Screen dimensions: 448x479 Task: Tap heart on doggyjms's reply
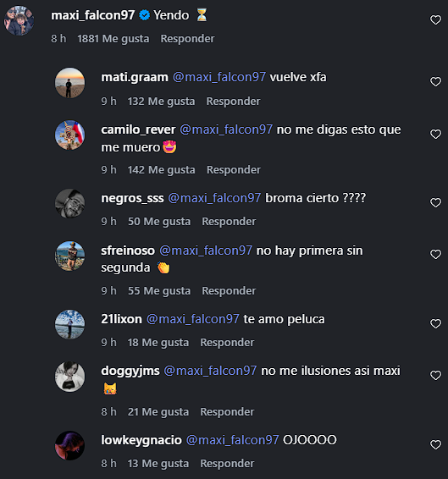click(x=435, y=375)
